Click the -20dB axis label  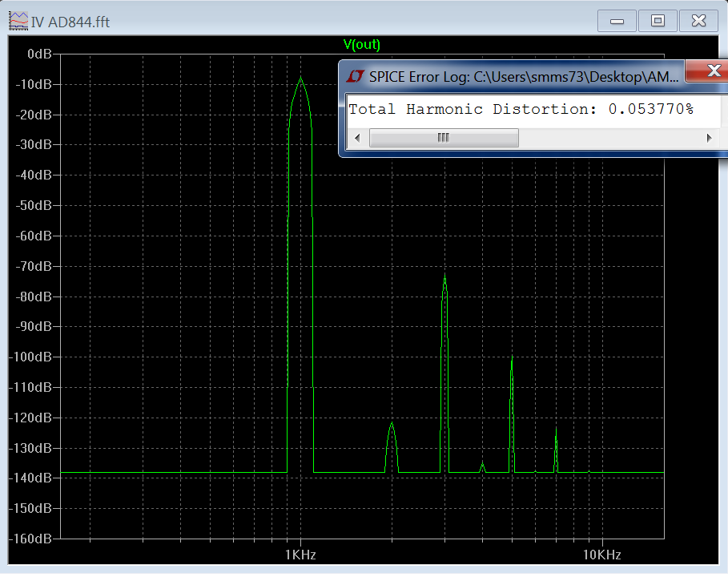[34, 115]
